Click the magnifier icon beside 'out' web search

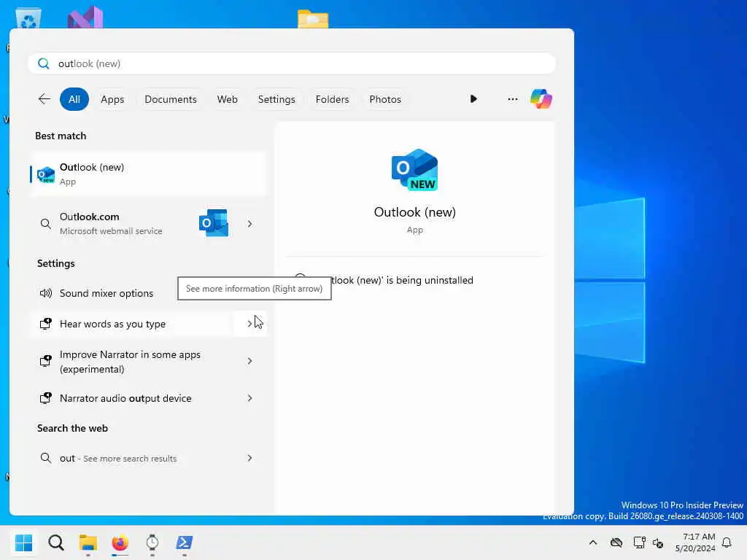pos(46,458)
